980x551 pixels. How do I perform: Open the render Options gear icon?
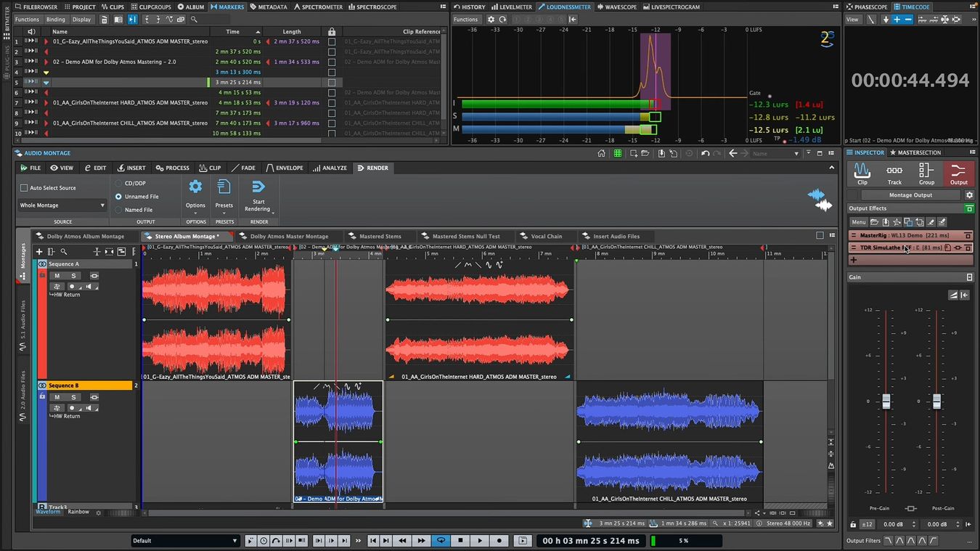pos(195,187)
